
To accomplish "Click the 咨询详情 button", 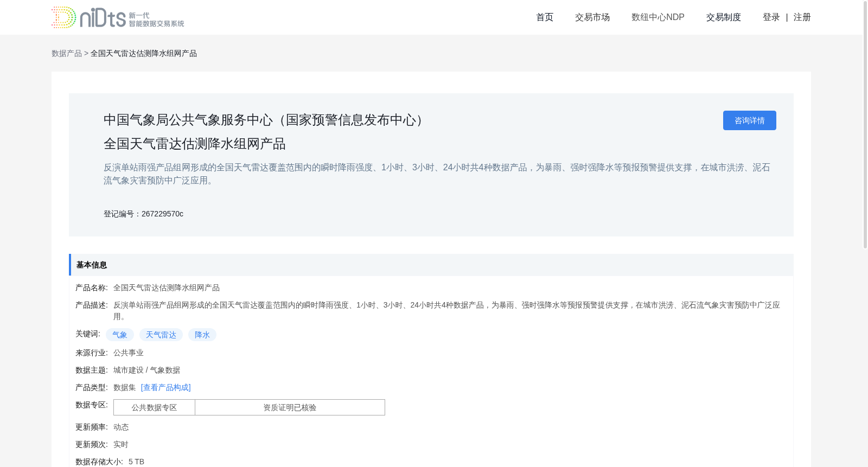I will tap(750, 120).
